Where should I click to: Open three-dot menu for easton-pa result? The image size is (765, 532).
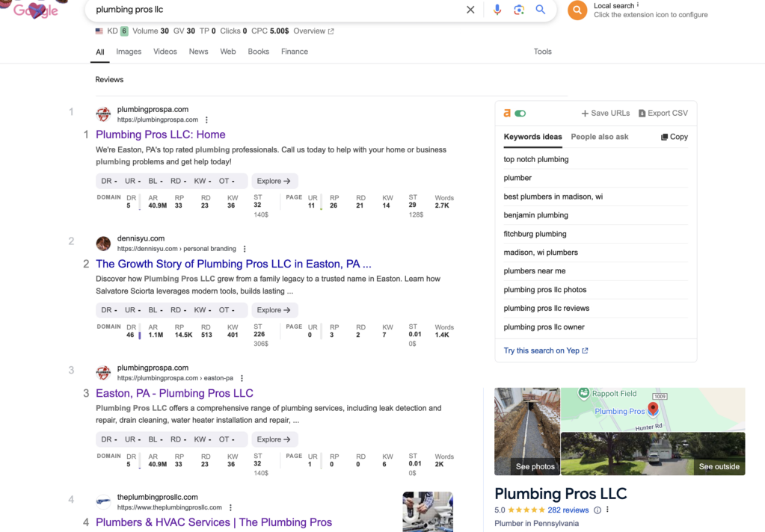(242, 378)
